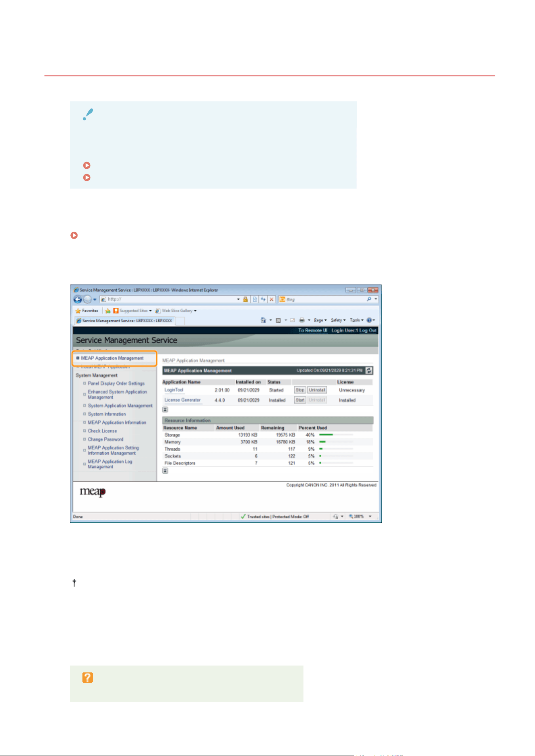The height and width of the screenshot is (756, 535).
Task: Click the browser Back button
Action: click(x=78, y=300)
